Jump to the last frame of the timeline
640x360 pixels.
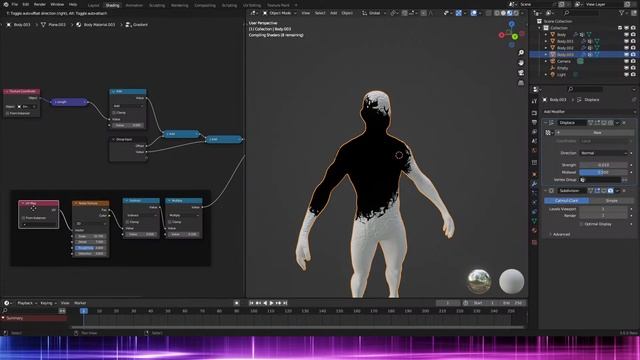point(285,303)
